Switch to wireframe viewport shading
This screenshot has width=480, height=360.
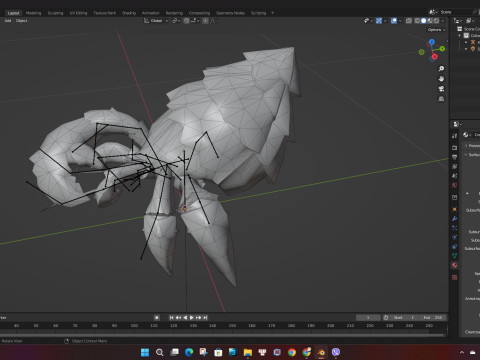[417, 21]
